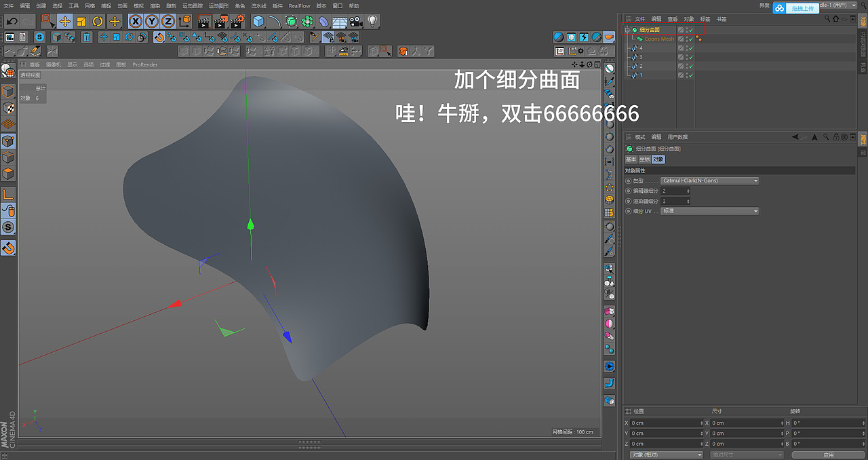
Task: Collapse the 细分曲面 hierarchy in Object Manager
Action: 627,30
